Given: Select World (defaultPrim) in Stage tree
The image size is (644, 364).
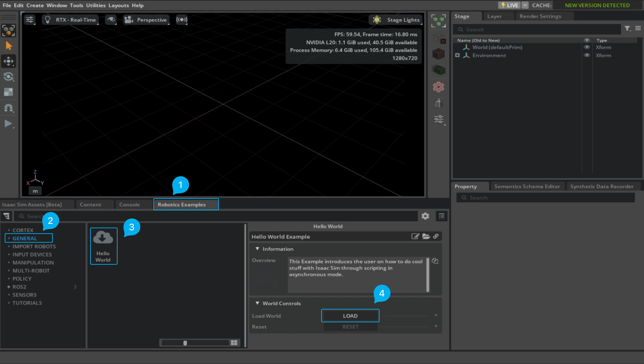Looking at the screenshot, I should point(497,47).
